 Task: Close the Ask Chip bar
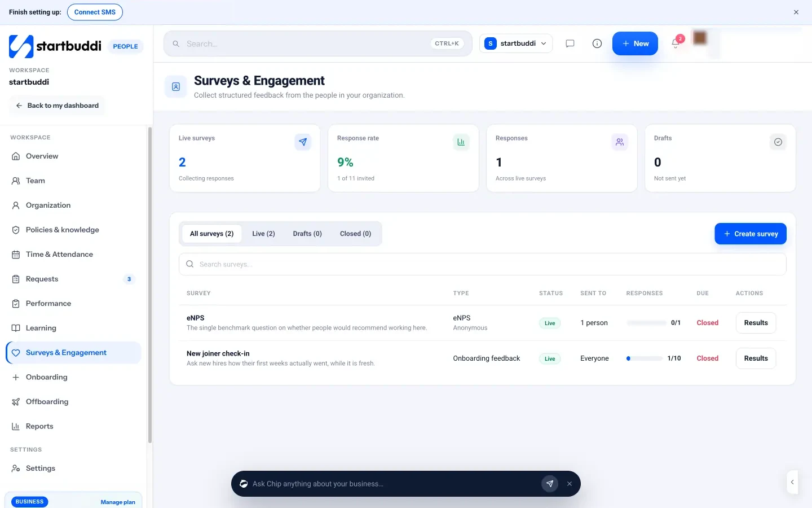click(x=570, y=484)
